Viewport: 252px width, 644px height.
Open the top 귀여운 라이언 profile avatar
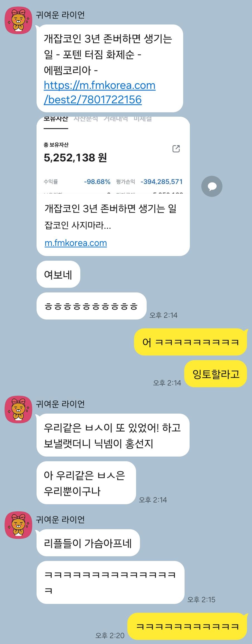pos(18,20)
